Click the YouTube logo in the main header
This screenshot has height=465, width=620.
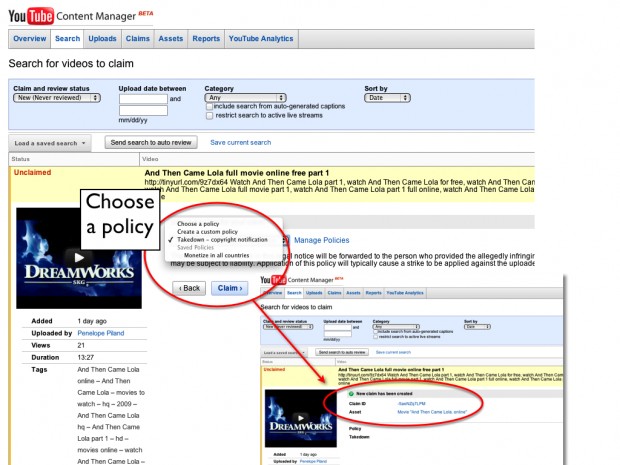click(31, 16)
